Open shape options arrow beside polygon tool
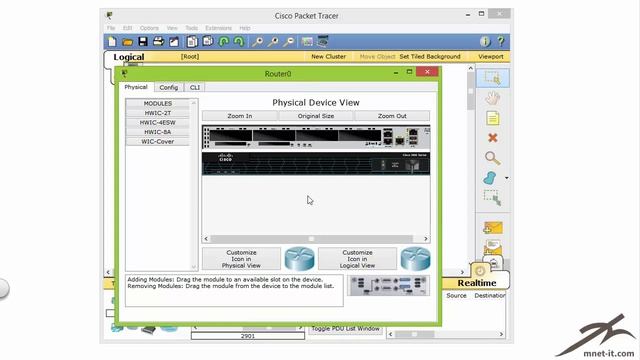This screenshot has height=360, width=640. coord(507,178)
